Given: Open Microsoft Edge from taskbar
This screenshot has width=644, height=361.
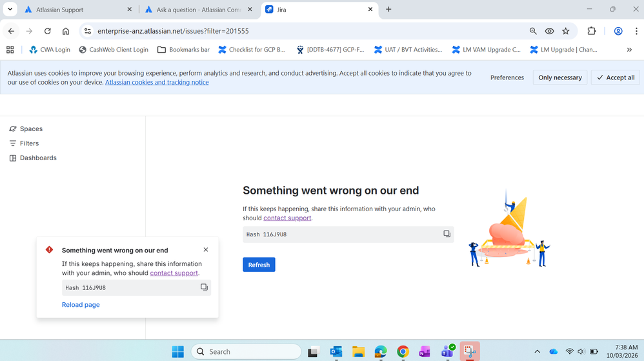Looking at the screenshot, I should coord(381,351).
